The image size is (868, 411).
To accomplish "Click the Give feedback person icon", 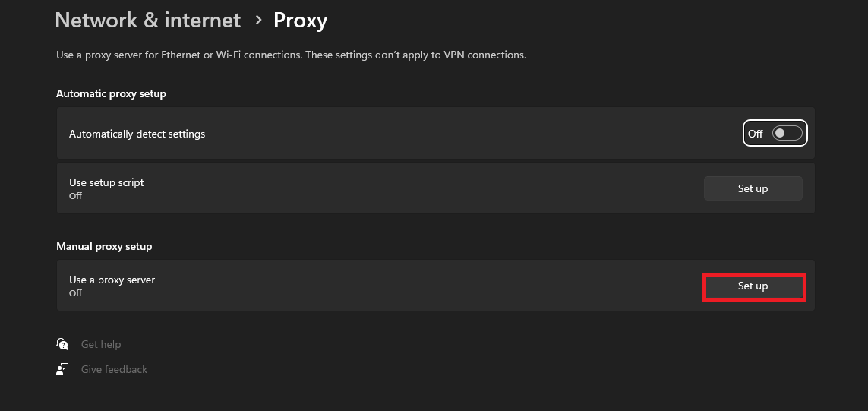I will 62,369.
